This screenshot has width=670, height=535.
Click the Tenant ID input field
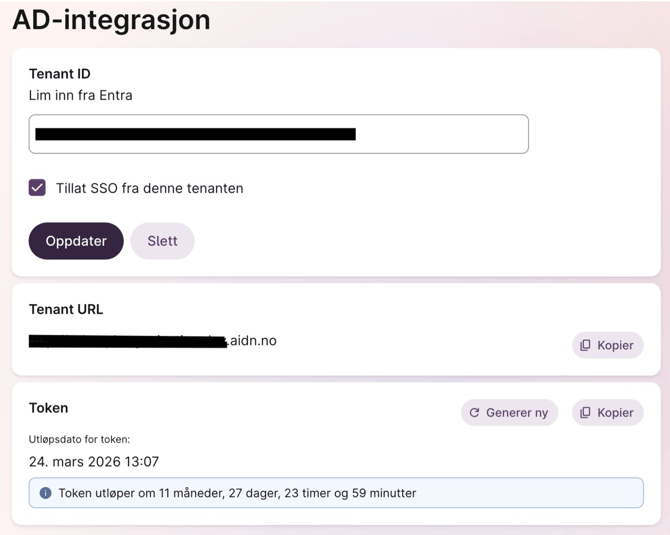click(x=279, y=134)
